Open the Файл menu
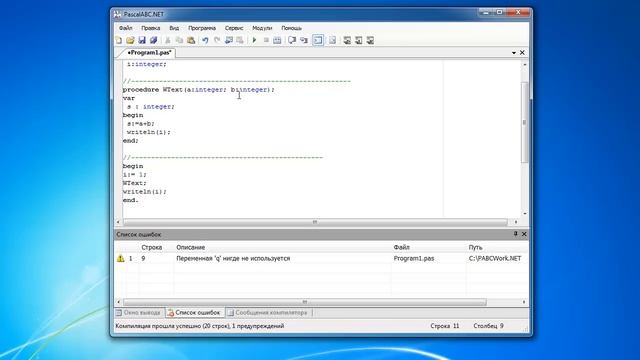The image size is (640, 360). tap(126, 28)
